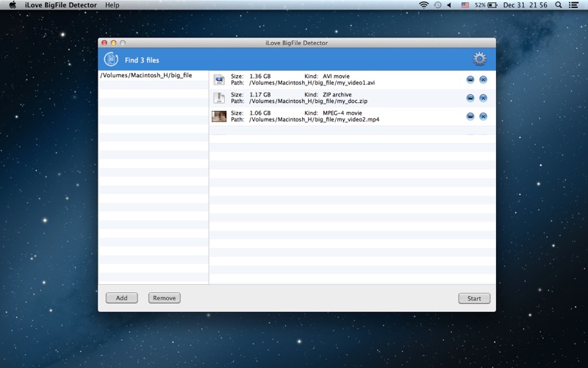
Task: Click the Remove button
Action: pyautogui.click(x=164, y=298)
